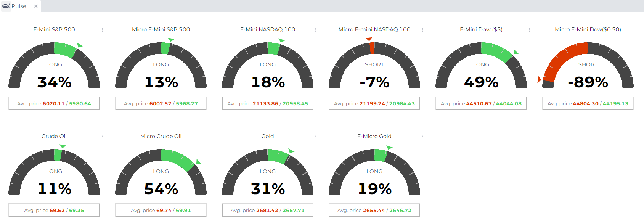The image size is (644, 222).
Task: Click the E-Mini S&P 500 Avg. price box
Action: (x=54, y=103)
